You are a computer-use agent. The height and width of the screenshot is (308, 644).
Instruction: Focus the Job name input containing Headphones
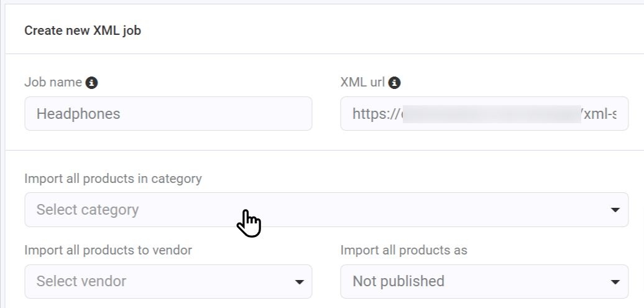coord(168,113)
